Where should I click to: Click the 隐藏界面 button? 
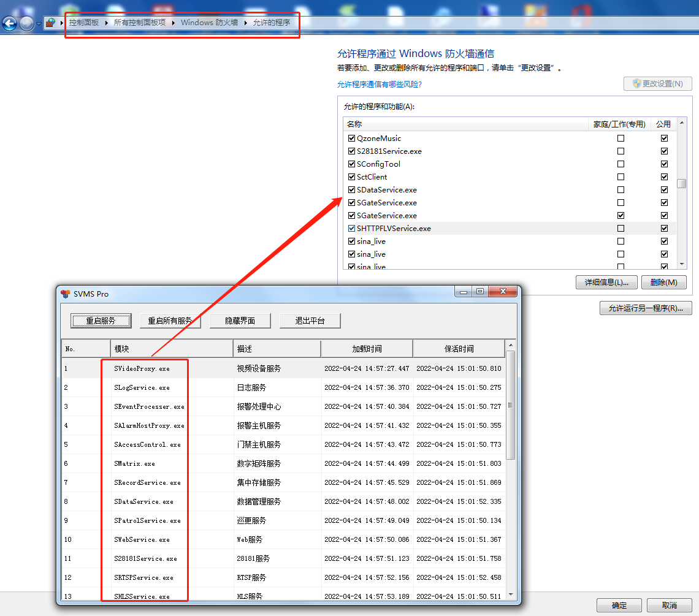pos(240,321)
